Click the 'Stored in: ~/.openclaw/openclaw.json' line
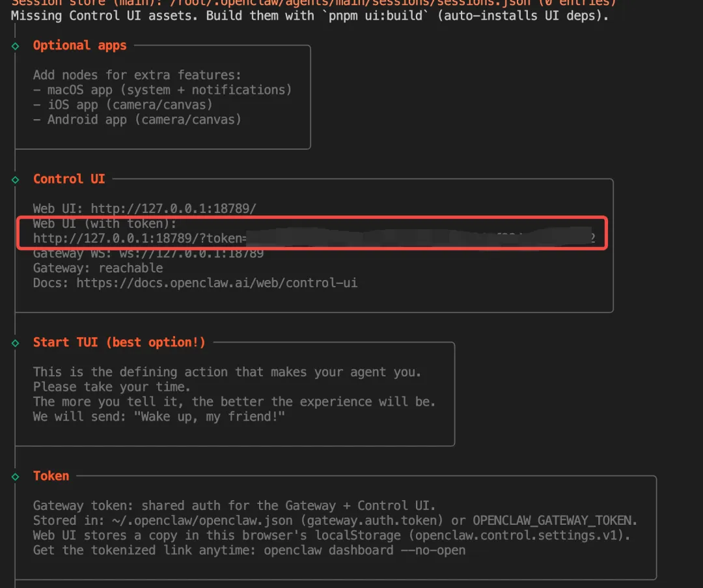The image size is (703, 588). coord(335,520)
